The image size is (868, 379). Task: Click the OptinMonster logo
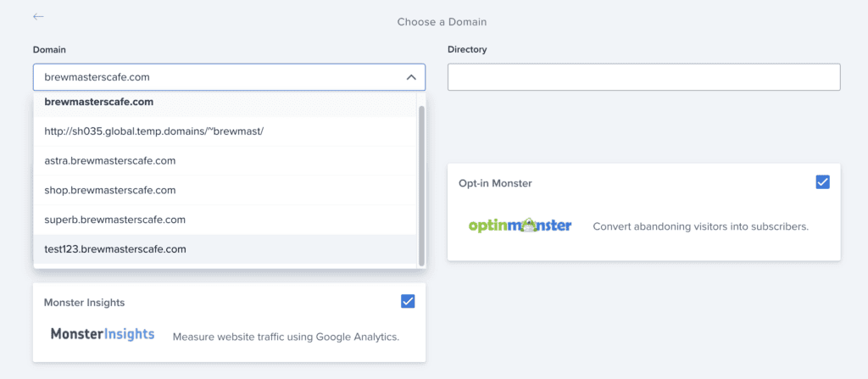[x=520, y=226]
